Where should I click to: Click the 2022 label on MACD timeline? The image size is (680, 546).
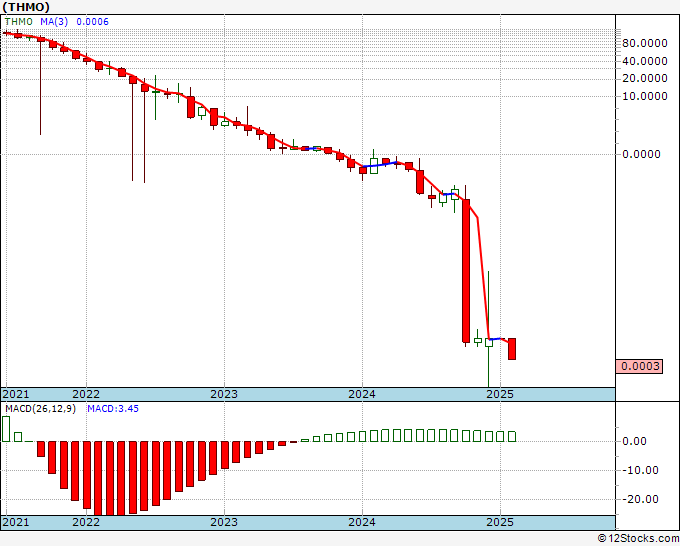pyautogui.click(x=86, y=522)
